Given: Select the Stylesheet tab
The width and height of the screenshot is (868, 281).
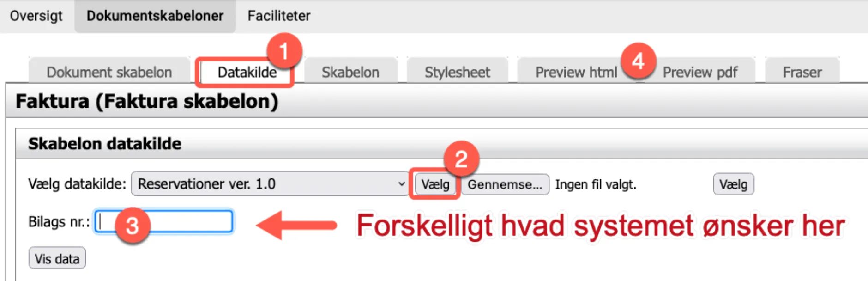Looking at the screenshot, I should 456,72.
